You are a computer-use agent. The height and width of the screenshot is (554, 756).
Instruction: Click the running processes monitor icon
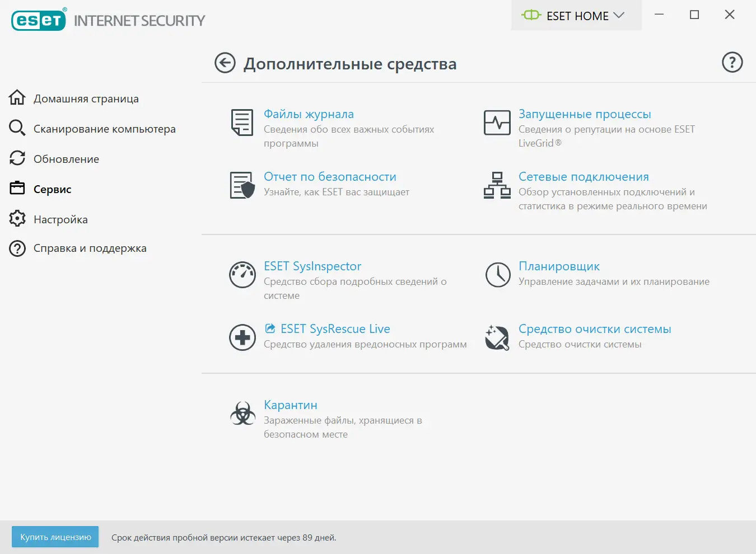(x=497, y=123)
